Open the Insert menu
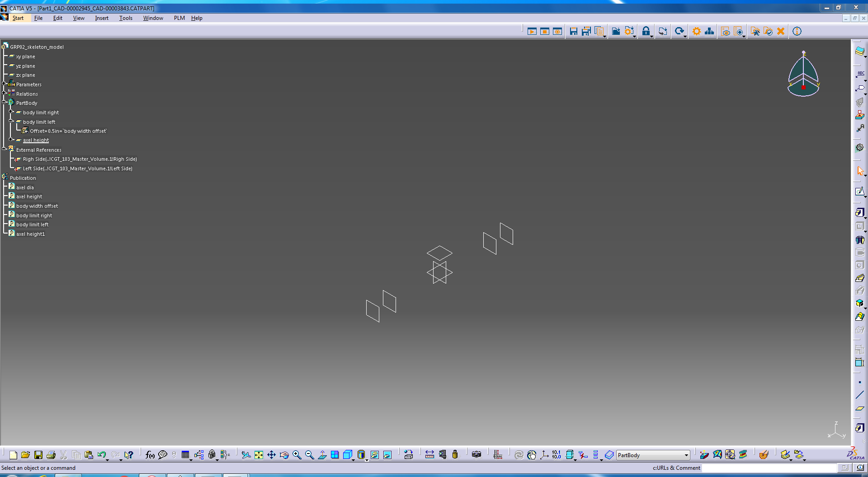Image resolution: width=868 pixels, height=477 pixels. (102, 18)
